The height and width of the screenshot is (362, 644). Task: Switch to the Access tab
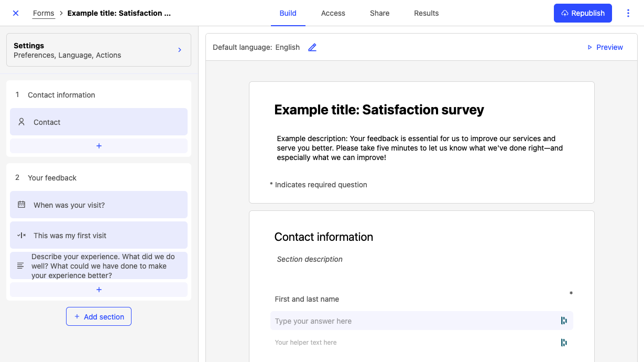[x=333, y=13]
